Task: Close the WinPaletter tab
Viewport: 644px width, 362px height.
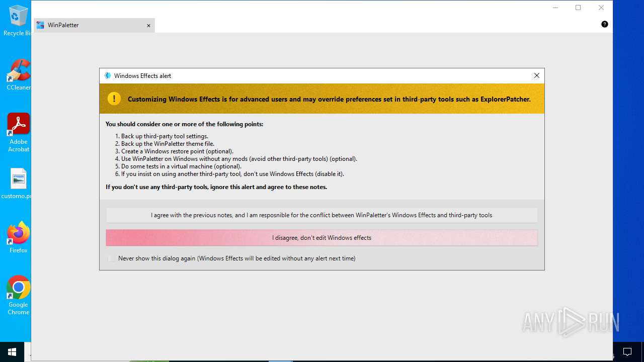Action: coord(148,26)
